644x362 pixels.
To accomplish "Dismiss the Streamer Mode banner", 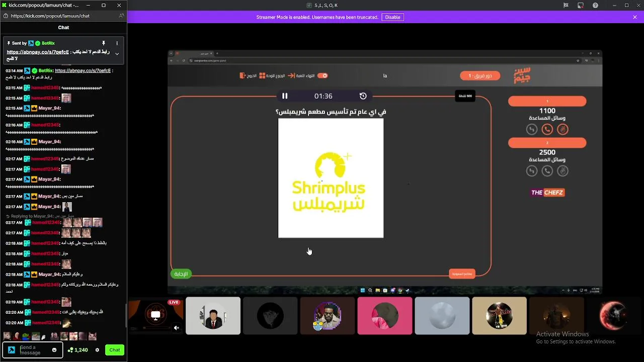I will 635,17.
